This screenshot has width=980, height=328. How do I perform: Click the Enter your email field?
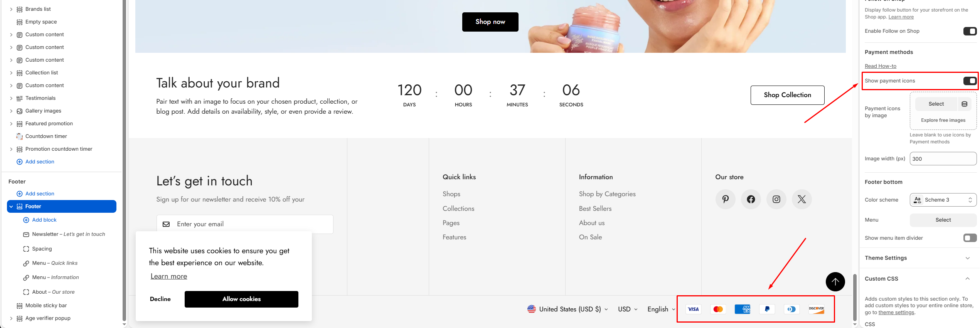[245, 224]
